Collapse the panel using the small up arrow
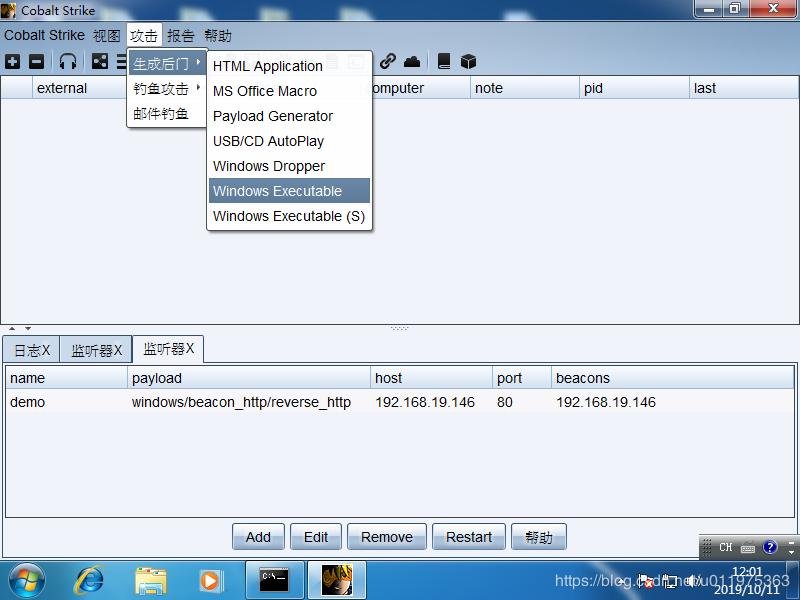 coord(12,328)
